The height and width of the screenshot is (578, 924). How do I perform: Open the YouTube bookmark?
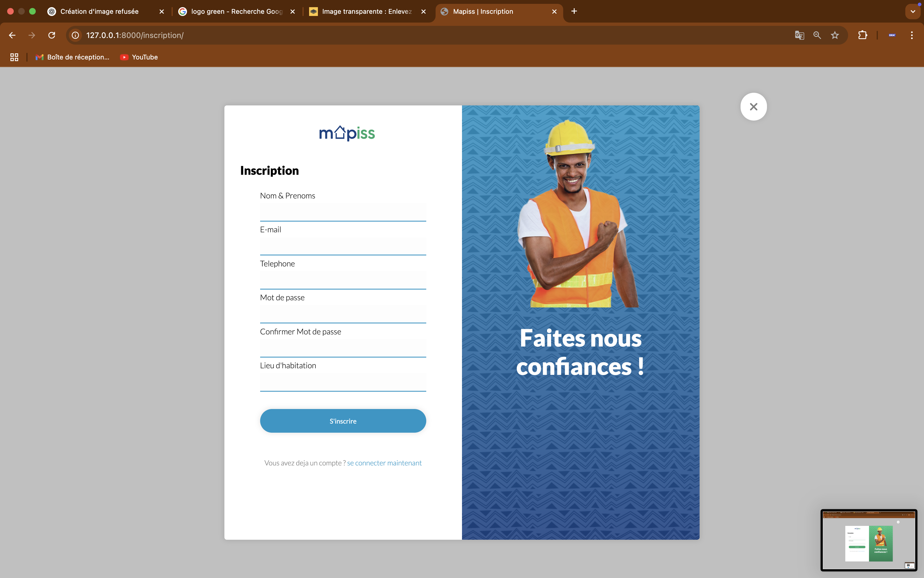coord(139,57)
